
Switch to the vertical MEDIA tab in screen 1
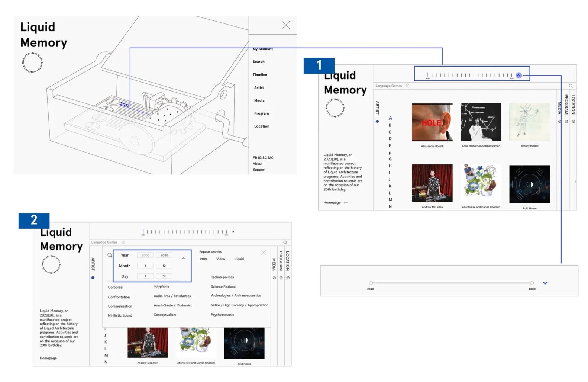click(559, 108)
